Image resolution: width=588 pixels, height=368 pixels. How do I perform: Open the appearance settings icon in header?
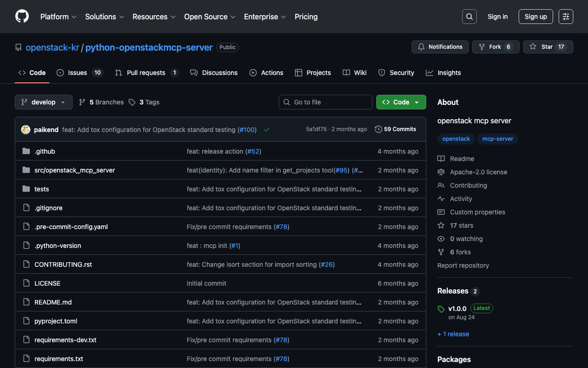565,17
